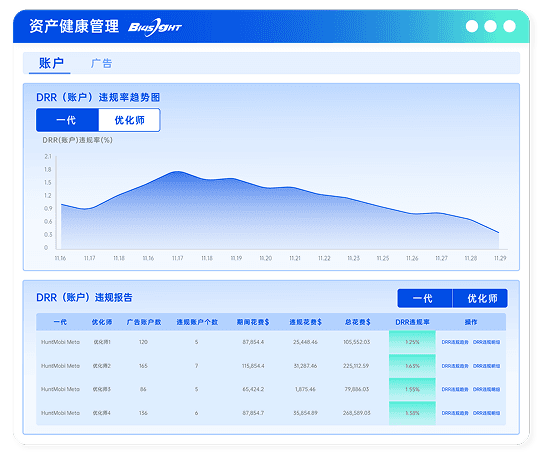The width and height of the screenshot is (546, 459).
Task: Click the 65,424.2 period spend cell
Action: pos(253,389)
